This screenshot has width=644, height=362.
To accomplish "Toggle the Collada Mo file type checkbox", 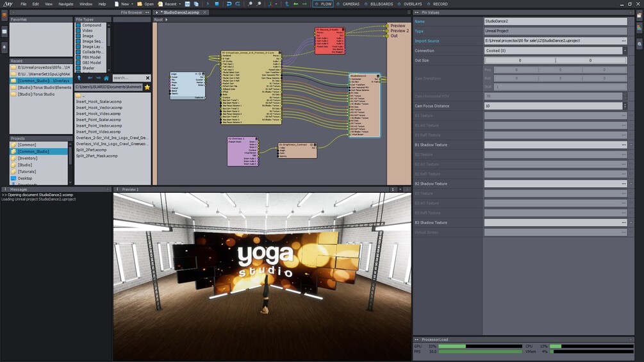I will [x=78, y=52].
